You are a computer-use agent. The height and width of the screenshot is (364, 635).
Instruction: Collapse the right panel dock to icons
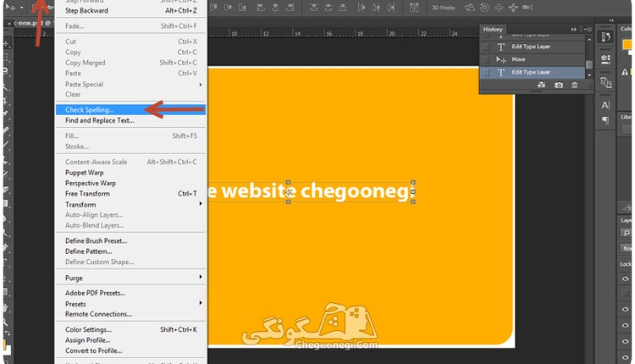611,20
